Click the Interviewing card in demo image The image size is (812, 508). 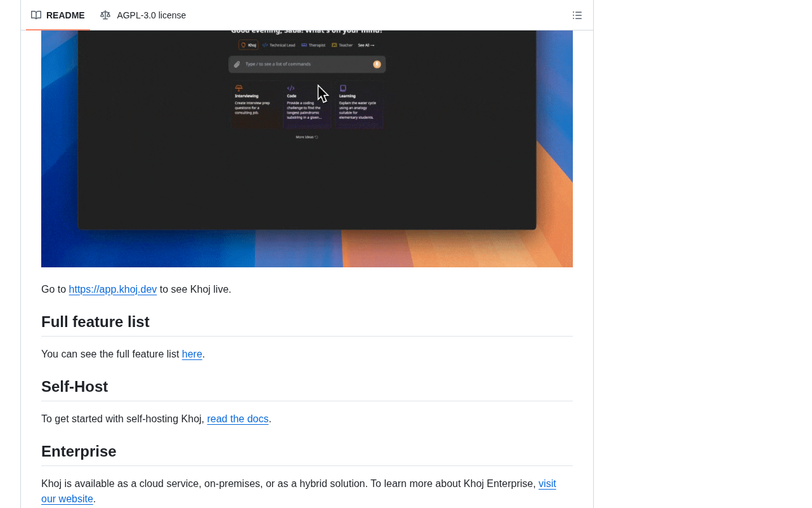pos(256,105)
